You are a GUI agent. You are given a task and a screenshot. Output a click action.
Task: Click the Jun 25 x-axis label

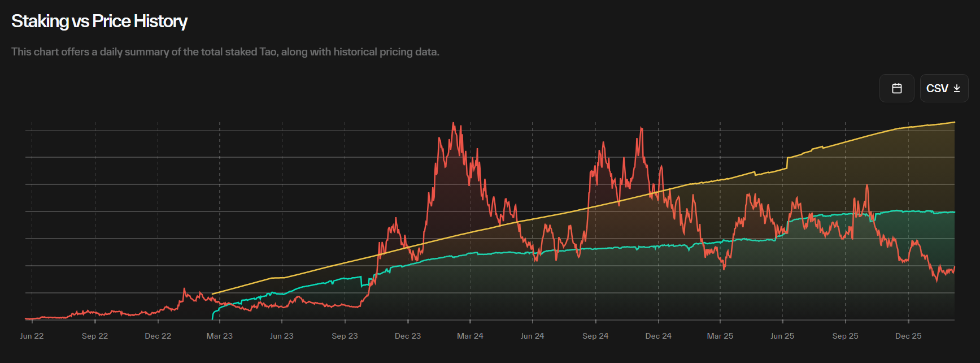tap(782, 336)
